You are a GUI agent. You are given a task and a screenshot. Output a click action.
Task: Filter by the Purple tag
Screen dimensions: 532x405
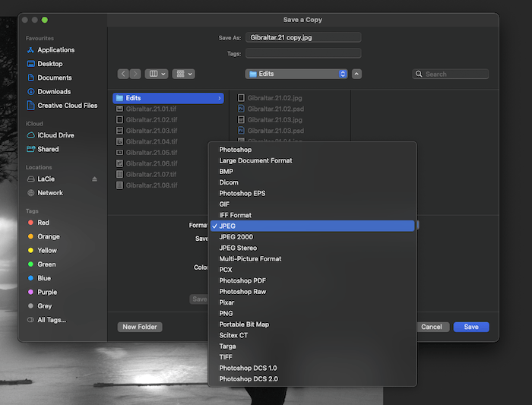(x=47, y=292)
